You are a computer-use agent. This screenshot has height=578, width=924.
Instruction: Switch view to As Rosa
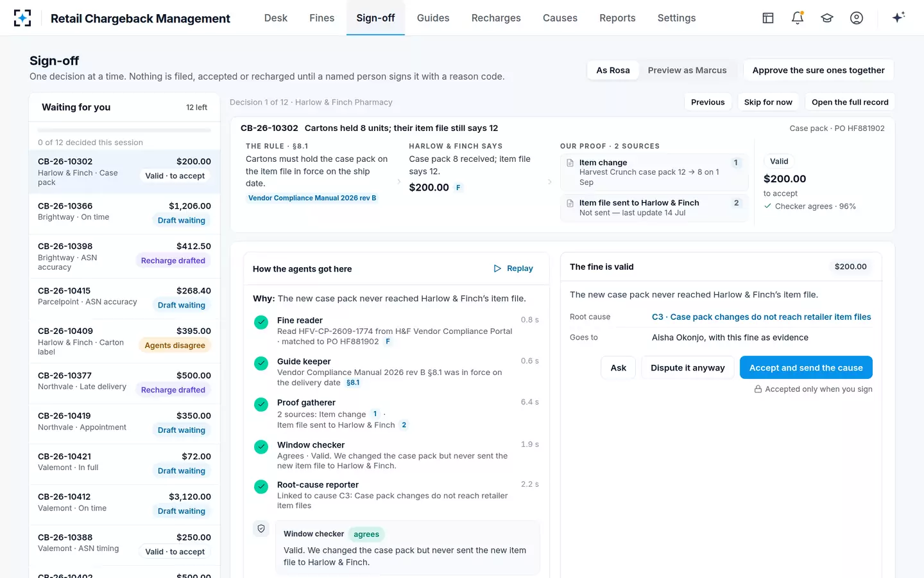(x=613, y=70)
